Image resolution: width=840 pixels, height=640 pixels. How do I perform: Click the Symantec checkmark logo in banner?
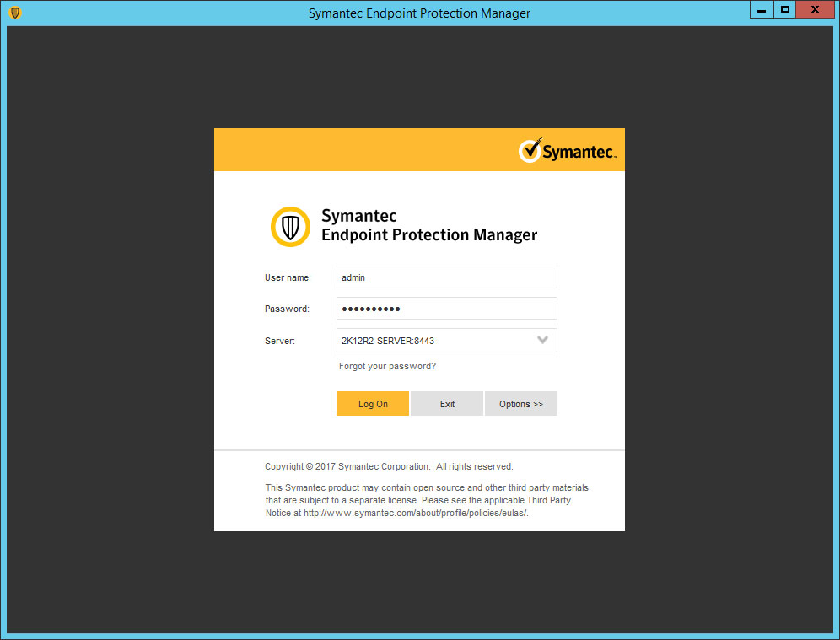click(568, 150)
